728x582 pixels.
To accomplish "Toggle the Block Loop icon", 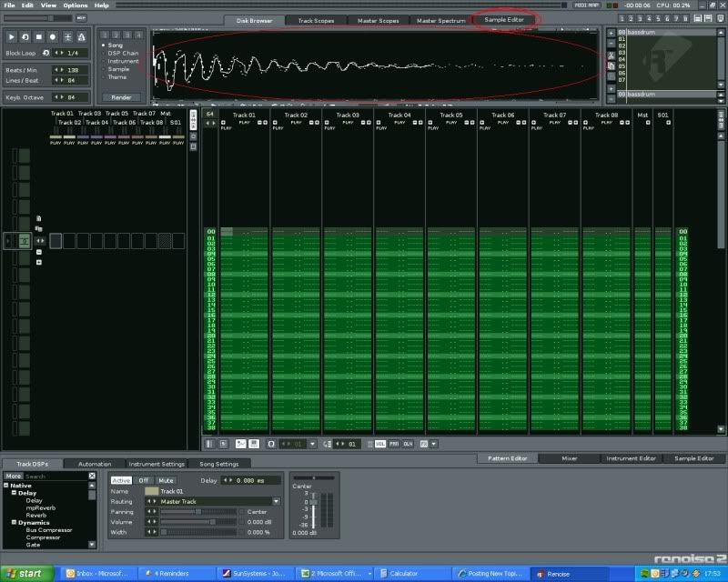I will [x=45, y=53].
